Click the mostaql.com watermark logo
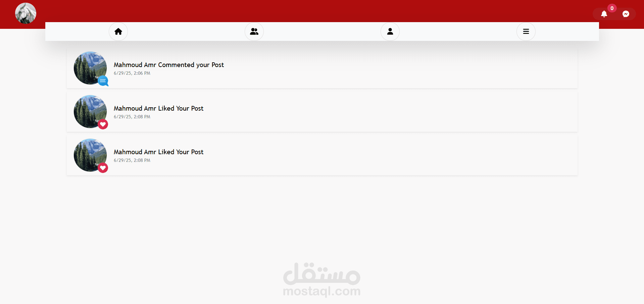Viewport: 644px width, 304px height. click(322, 280)
